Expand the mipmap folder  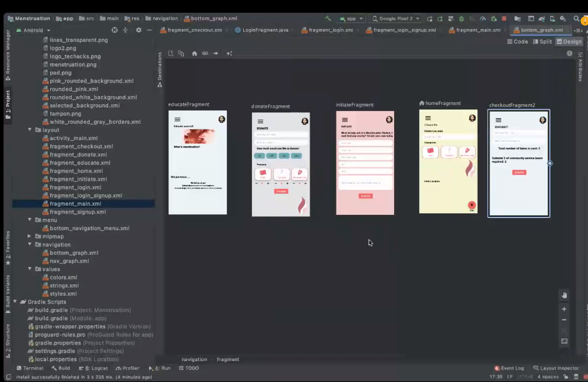click(x=30, y=237)
